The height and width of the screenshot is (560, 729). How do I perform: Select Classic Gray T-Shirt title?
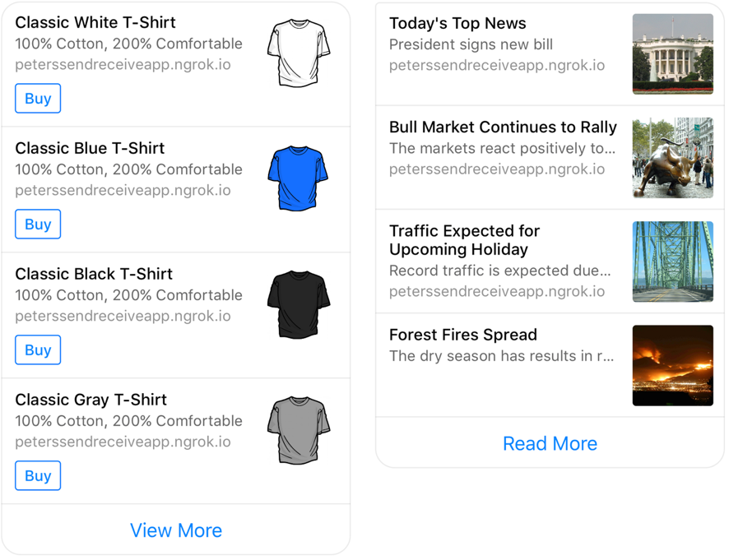[x=91, y=400]
